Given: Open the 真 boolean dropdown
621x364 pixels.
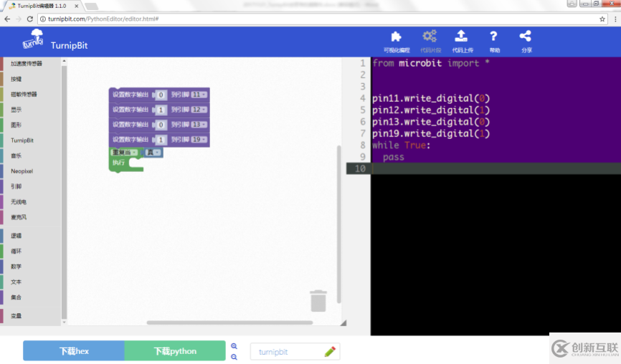Looking at the screenshot, I should pyautogui.click(x=153, y=153).
